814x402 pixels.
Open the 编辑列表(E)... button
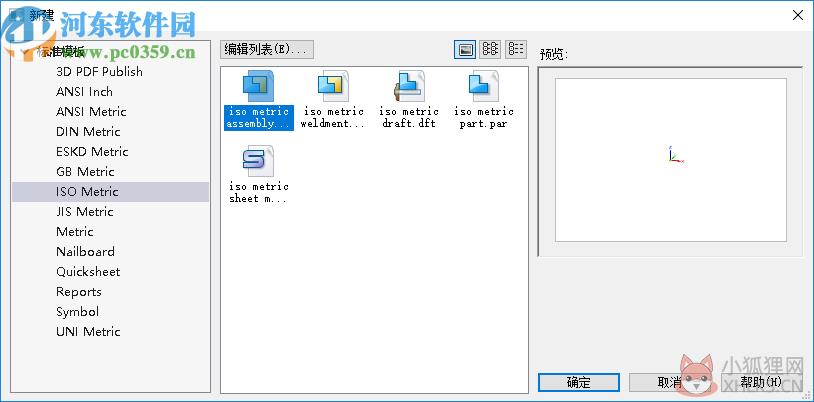pyautogui.click(x=267, y=49)
